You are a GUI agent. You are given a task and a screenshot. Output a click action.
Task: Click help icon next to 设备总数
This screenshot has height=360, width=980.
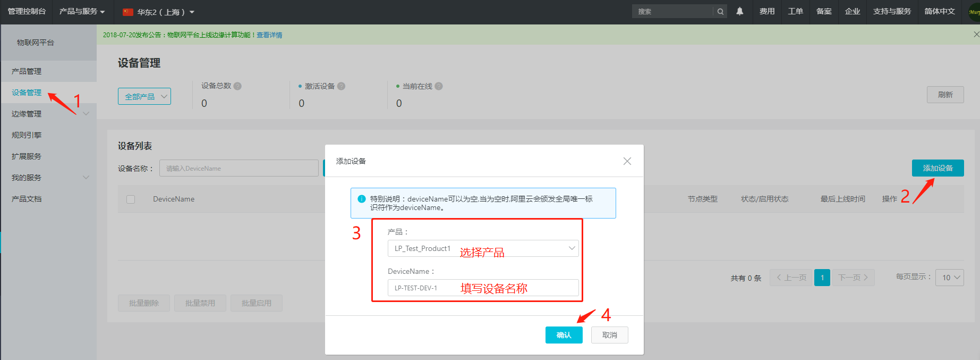(237, 86)
